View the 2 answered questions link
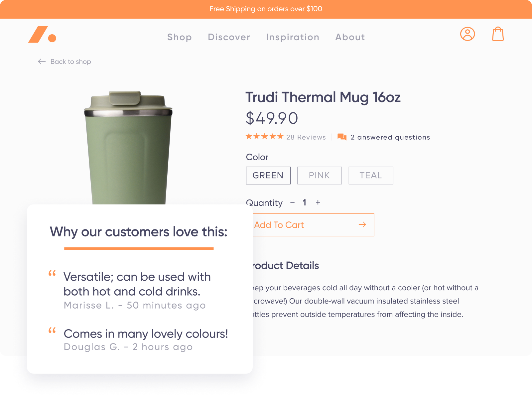 click(390, 137)
